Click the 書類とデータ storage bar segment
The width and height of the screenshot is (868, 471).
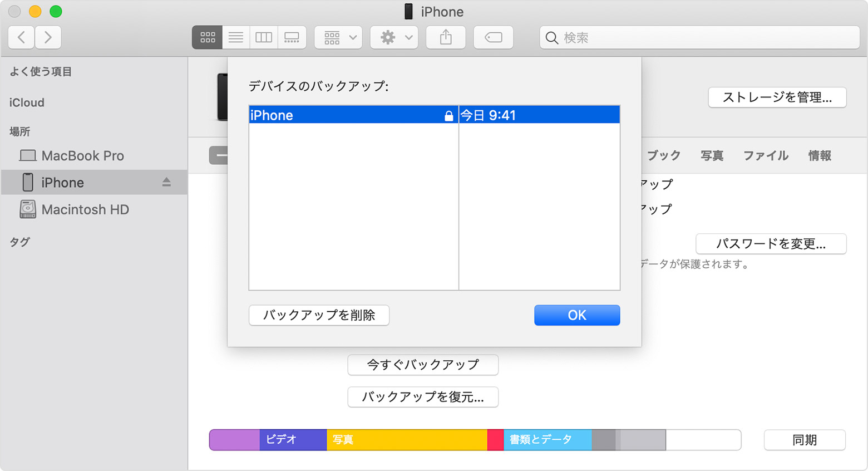click(548, 439)
